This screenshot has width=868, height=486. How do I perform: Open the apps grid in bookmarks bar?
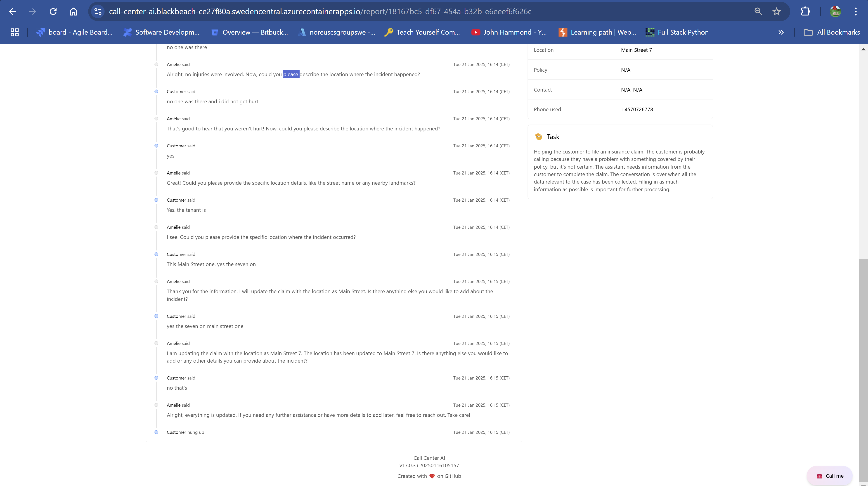click(x=14, y=32)
